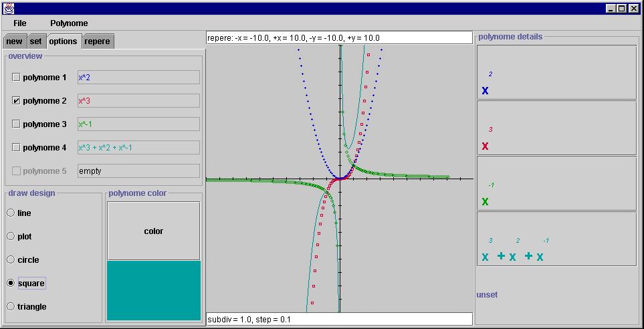644x329 pixels.
Task: Select the x^2 polynome details panel
Action: pos(556,72)
